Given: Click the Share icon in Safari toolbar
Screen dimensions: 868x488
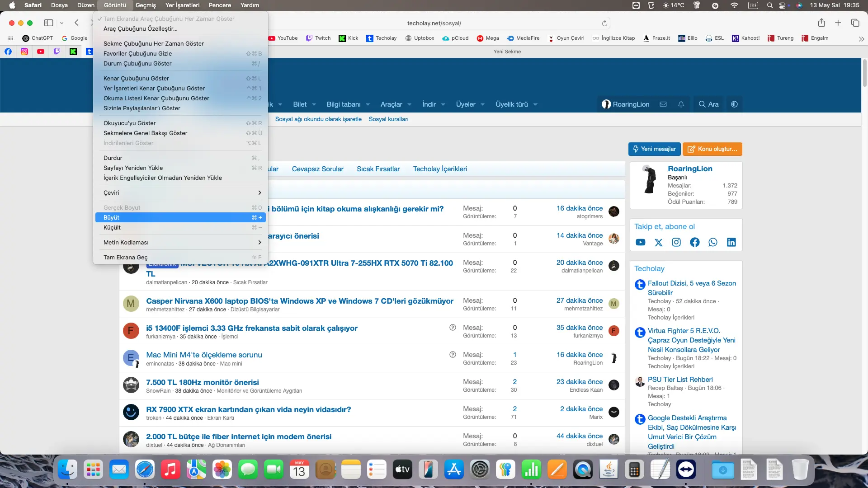Looking at the screenshot, I should point(821,23).
